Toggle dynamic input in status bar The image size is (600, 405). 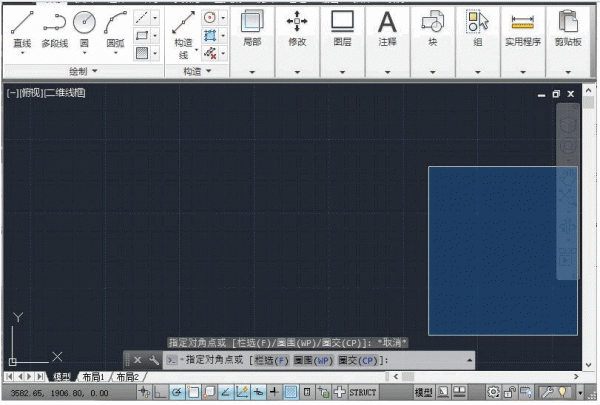[x=259, y=392]
